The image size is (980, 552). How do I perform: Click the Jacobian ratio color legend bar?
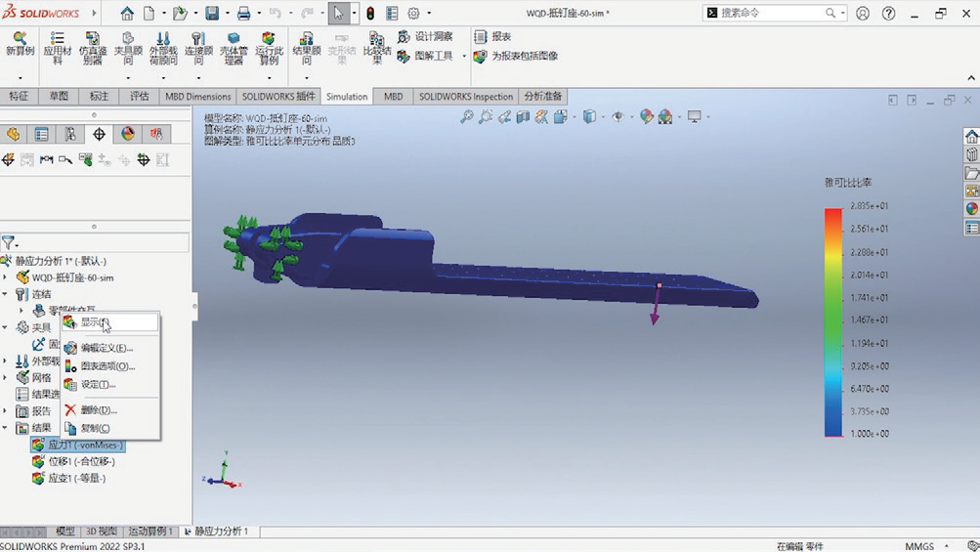coord(832,321)
